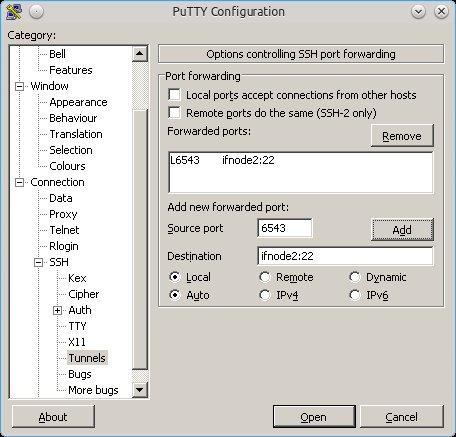Collapse the Window tree node
The width and height of the screenshot is (456, 437).
pos(20,86)
